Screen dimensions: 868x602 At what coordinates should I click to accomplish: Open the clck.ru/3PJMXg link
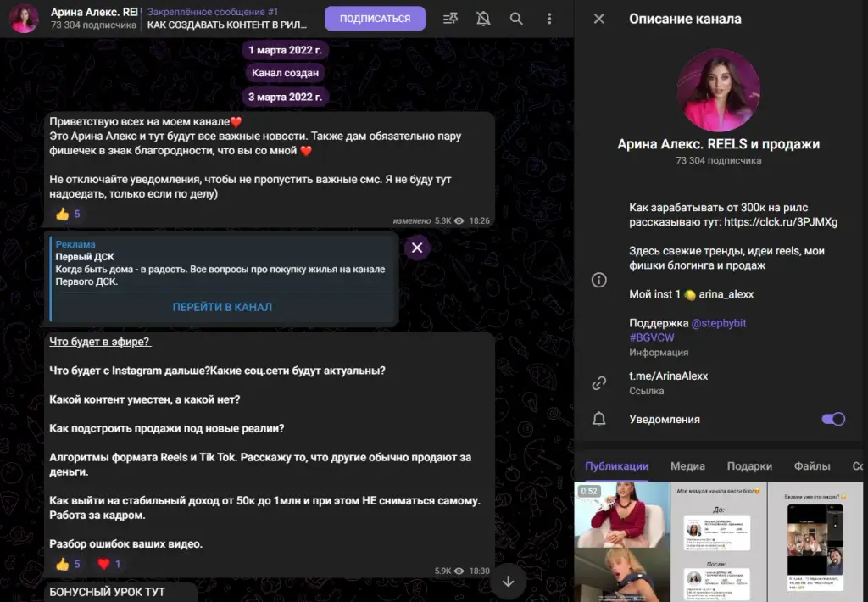coord(781,222)
